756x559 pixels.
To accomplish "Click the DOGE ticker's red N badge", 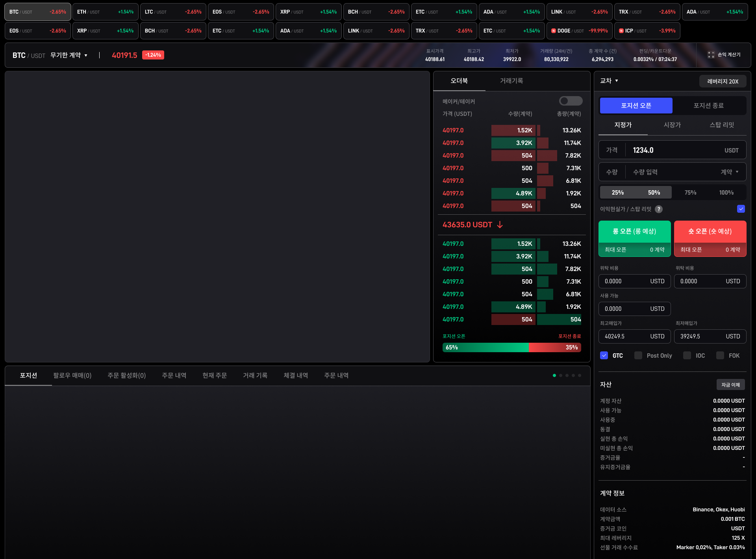I will (553, 31).
